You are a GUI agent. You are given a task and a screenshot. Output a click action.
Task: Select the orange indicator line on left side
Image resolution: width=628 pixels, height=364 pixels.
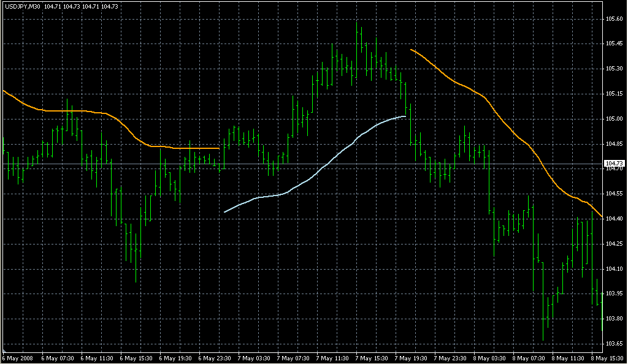point(92,112)
